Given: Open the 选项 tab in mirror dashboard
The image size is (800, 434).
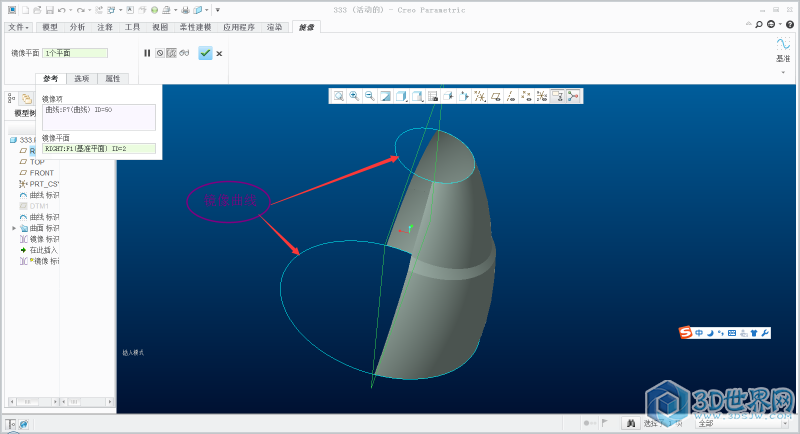Looking at the screenshot, I should 81,78.
